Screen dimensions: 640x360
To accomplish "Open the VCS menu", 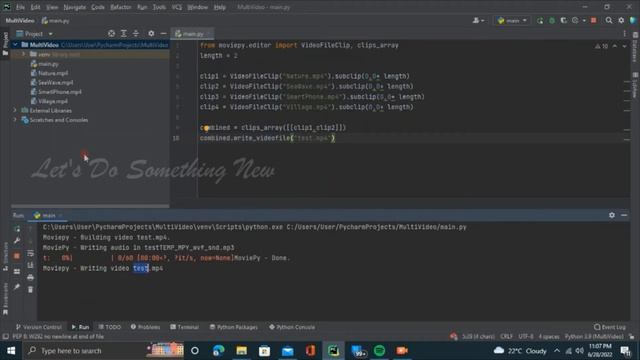I will click(x=177, y=7).
